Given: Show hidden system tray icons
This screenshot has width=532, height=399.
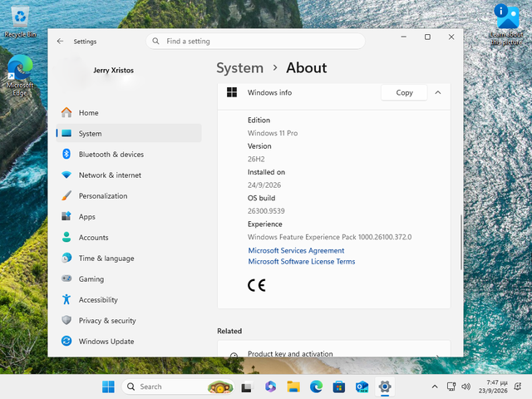Looking at the screenshot, I should point(435,387).
